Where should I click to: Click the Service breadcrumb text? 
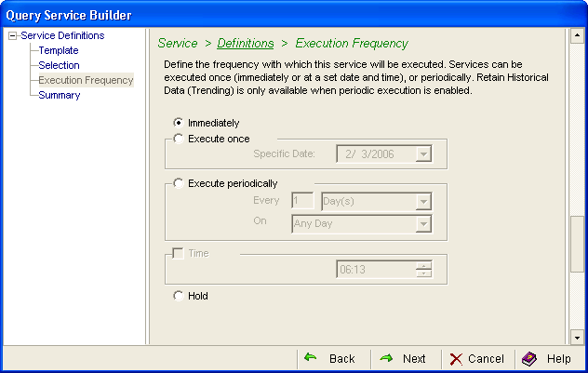pyautogui.click(x=178, y=44)
